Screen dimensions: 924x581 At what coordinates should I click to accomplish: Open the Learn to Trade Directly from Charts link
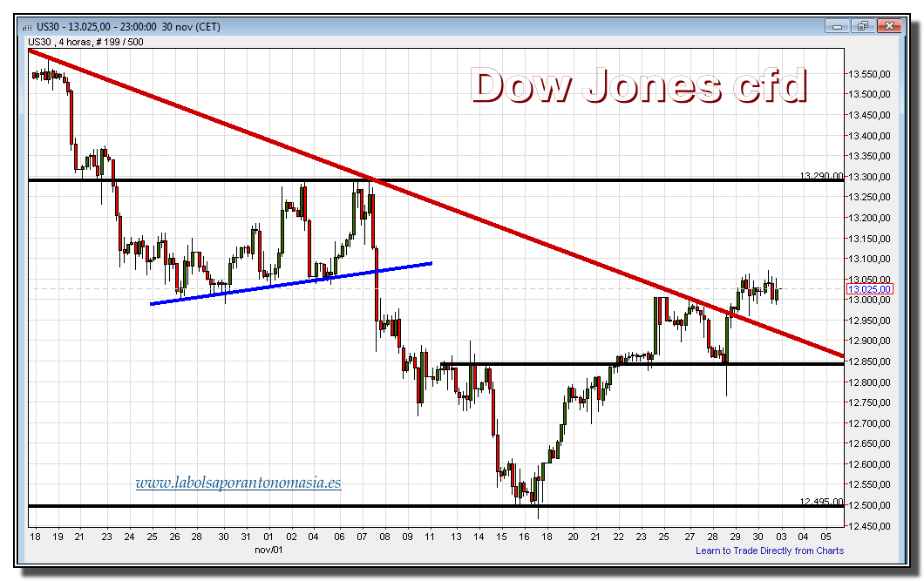(x=769, y=551)
